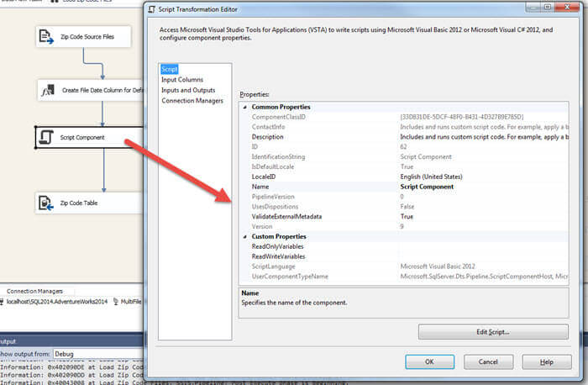588x385 pixels.
Task: Select the Connection Managers tab in designer
Action: click(x=35, y=291)
